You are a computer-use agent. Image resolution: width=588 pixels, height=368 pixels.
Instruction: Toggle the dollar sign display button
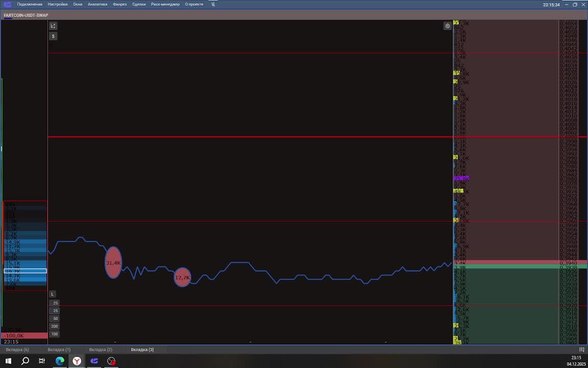coord(53,36)
